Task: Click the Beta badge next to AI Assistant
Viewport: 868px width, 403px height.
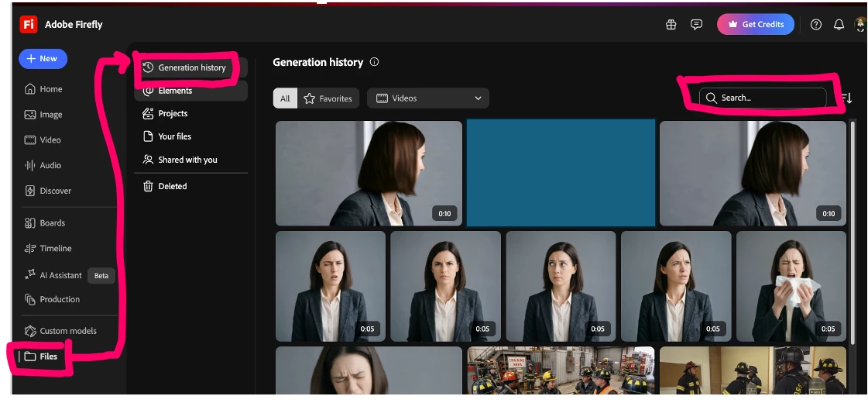Action: point(101,275)
